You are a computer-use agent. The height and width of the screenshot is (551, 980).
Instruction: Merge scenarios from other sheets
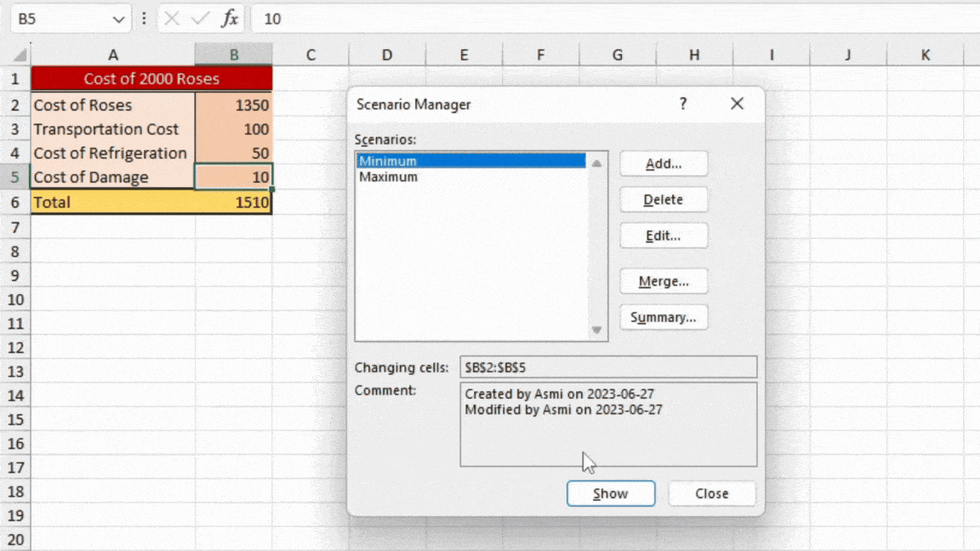coord(664,281)
